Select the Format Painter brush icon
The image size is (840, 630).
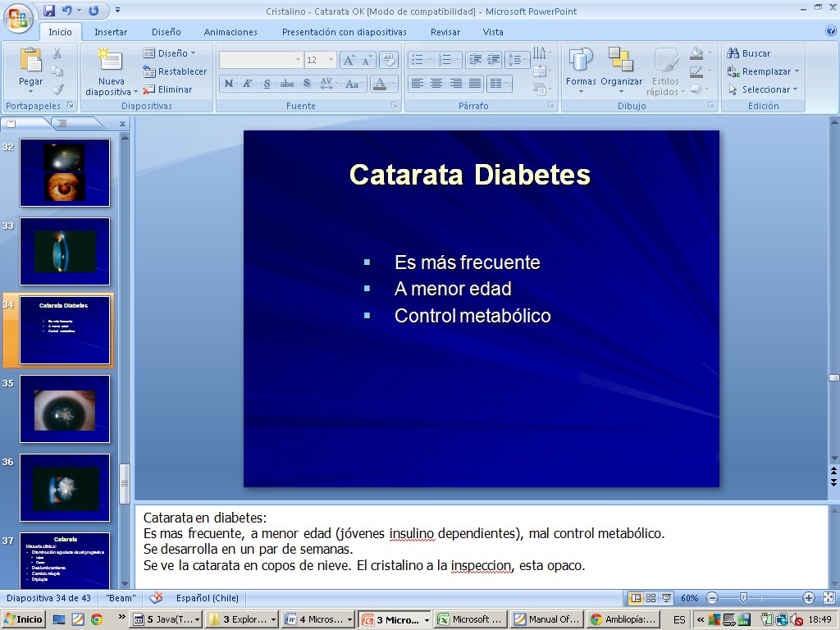point(57,89)
